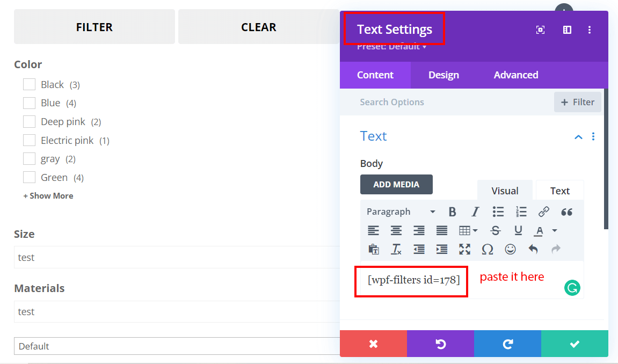Expand the settings modal to fullscreen

click(x=540, y=30)
